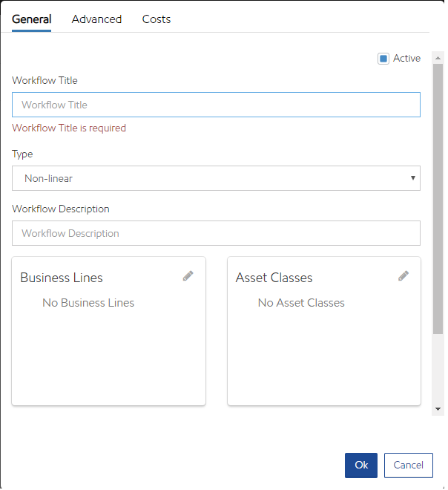Edit Business Lines with the pencil icon

click(x=188, y=276)
